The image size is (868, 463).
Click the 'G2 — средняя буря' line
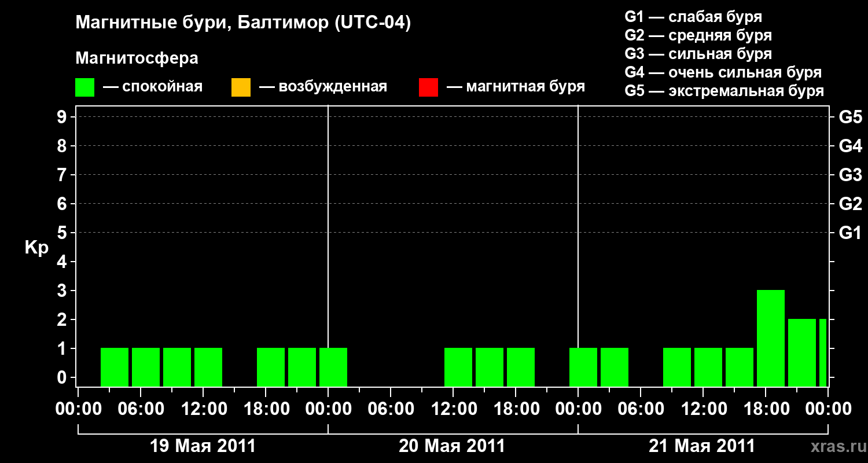698,35
